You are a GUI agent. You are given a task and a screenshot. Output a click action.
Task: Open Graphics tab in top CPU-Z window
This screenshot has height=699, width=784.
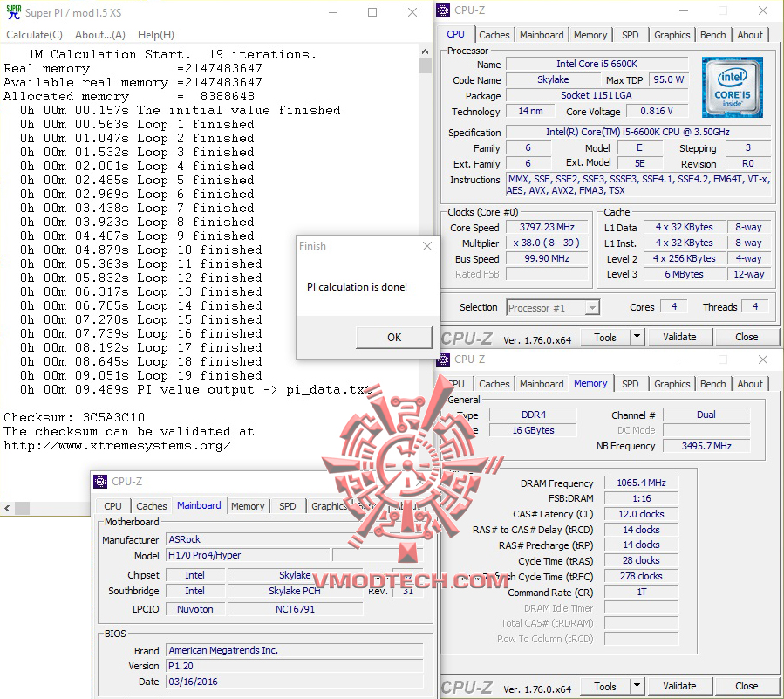[672, 35]
